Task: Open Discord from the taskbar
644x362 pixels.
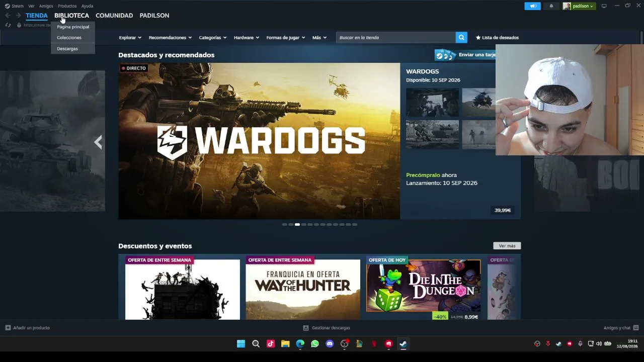Action: (x=330, y=344)
